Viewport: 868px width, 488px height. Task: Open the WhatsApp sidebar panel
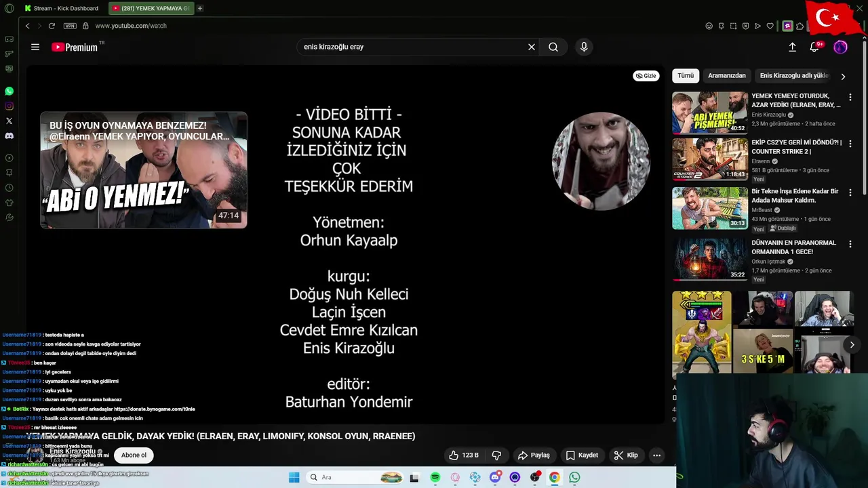pyautogui.click(x=9, y=91)
